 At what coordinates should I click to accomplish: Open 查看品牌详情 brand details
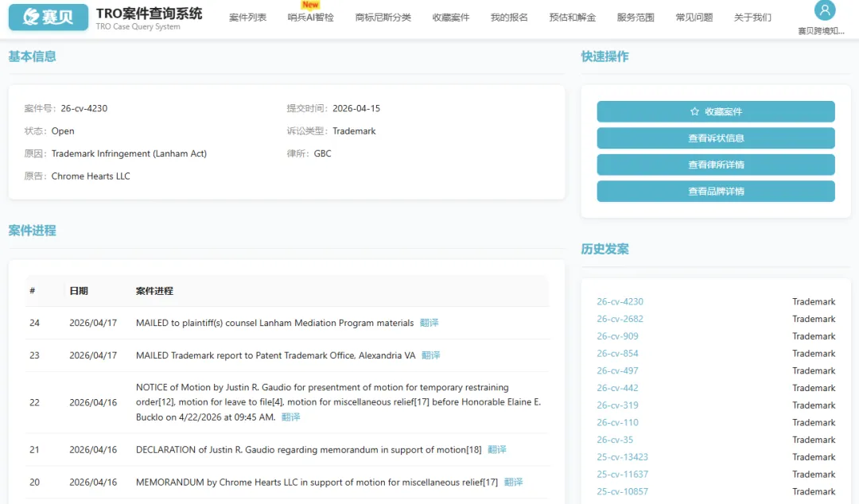[715, 192]
